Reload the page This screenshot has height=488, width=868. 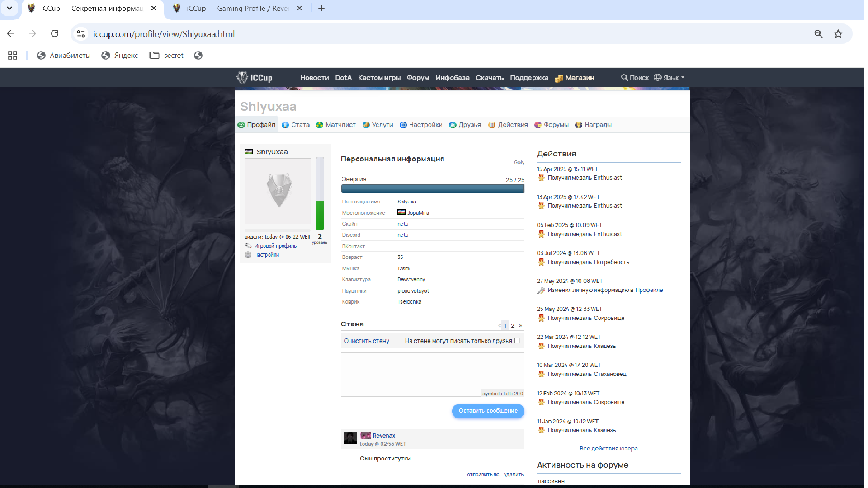pyautogui.click(x=55, y=33)
